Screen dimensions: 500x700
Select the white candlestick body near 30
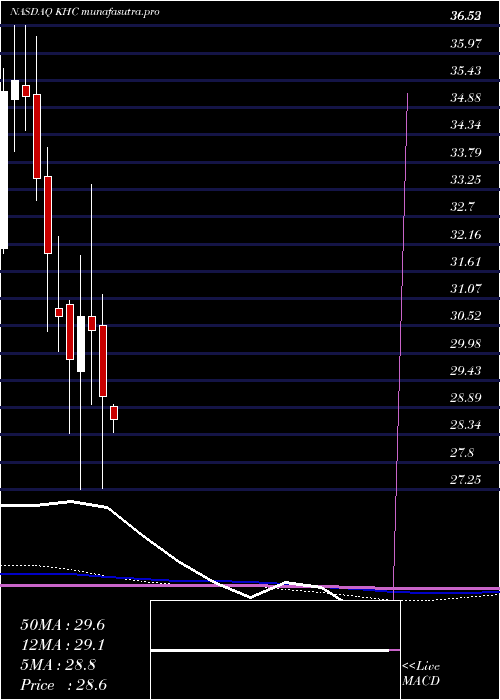[x=81, y=344]
